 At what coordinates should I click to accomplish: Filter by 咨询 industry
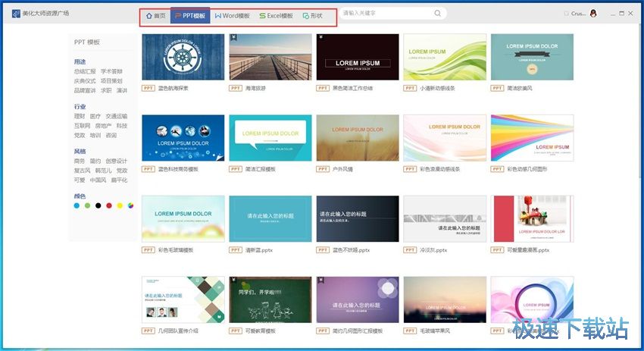coord(111,135)
